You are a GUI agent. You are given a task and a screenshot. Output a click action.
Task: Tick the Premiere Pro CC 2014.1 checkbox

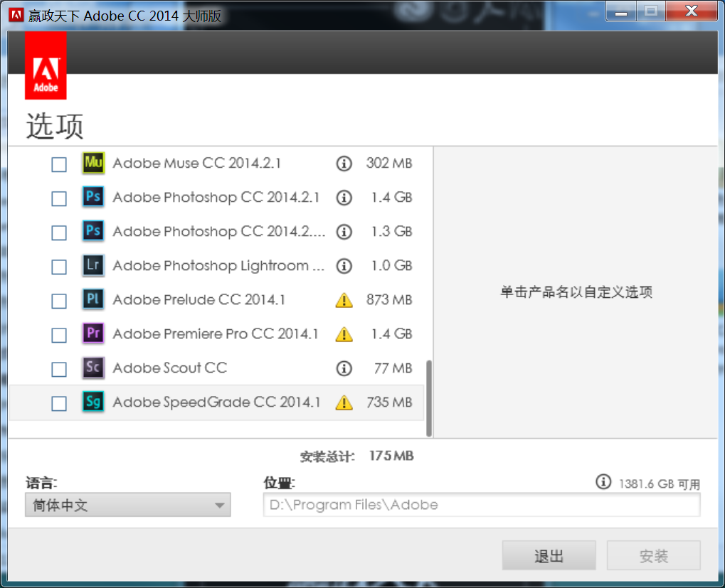point(59,336)
